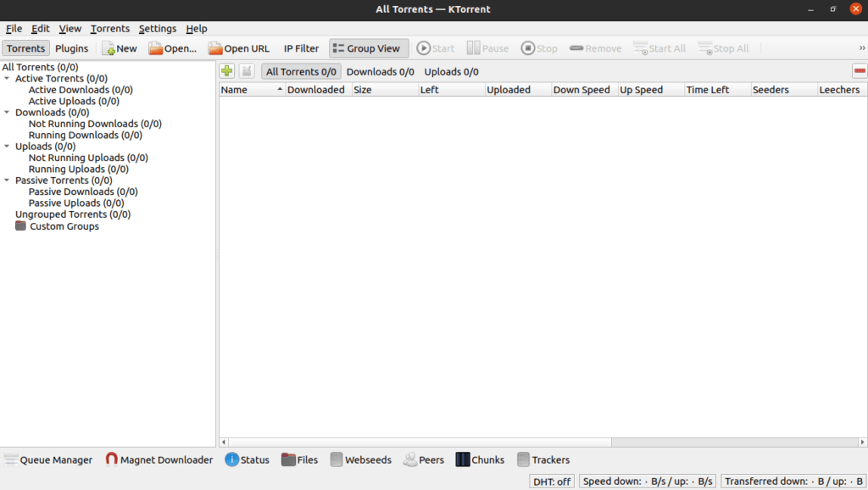Screen dimensions: 868x490
Task: Select All Torrents (0/0) in tree
Action: [x=41, y=67]
